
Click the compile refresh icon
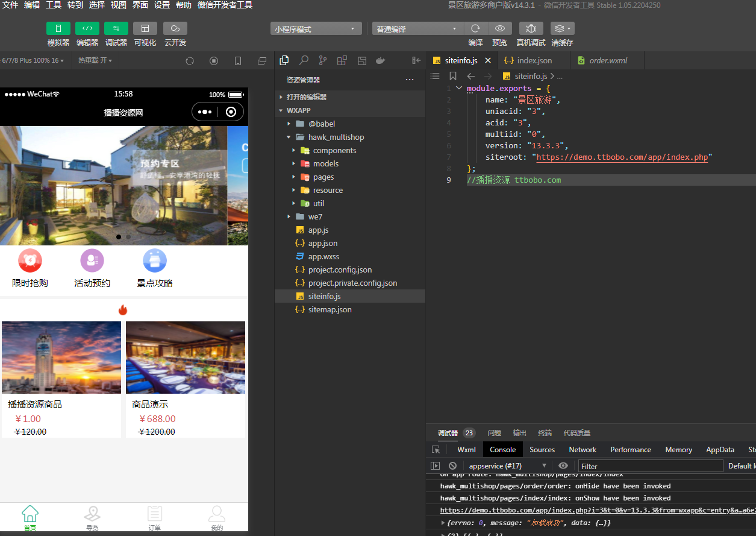coord(475,28)
